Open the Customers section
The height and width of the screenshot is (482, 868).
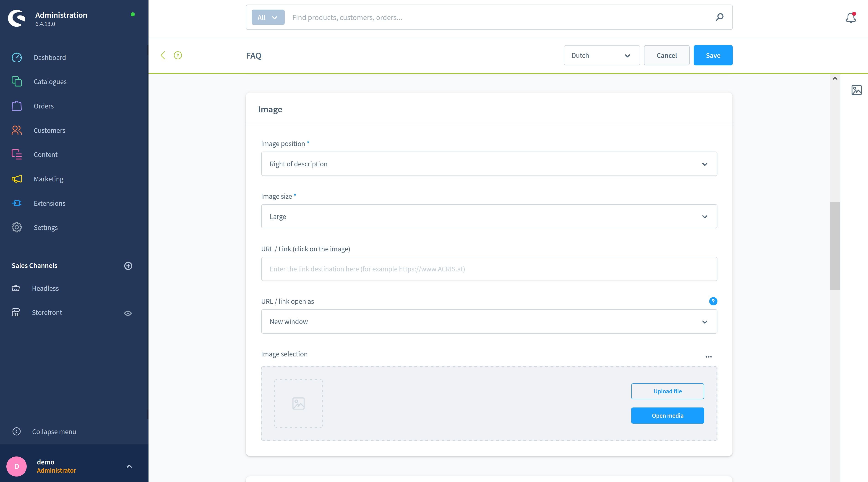click(49, 130)
